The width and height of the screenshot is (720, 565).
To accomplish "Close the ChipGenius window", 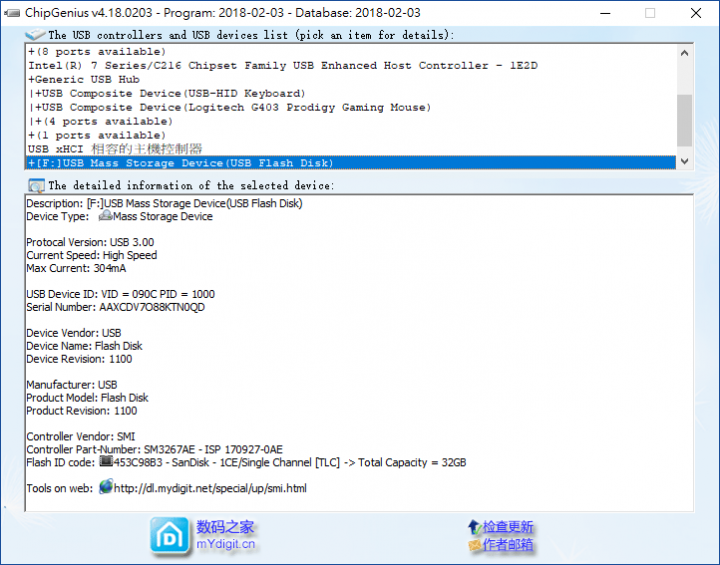I will click(x=696, y=13).
